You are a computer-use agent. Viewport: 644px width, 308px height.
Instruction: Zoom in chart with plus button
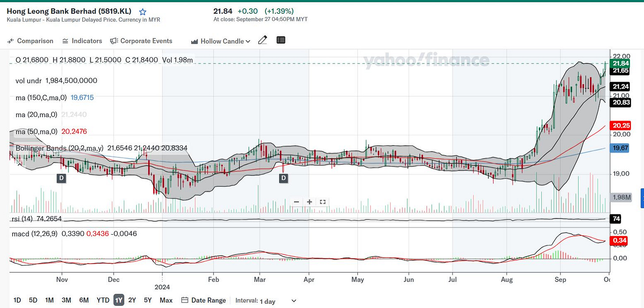[310, 202]
